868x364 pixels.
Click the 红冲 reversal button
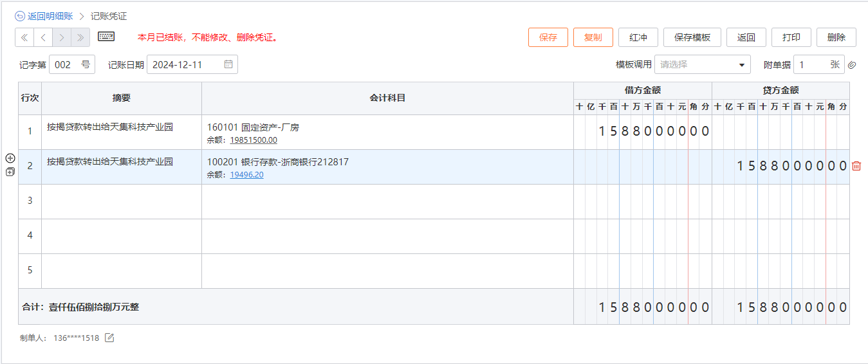pyautogui.click(x=638, y=37)
